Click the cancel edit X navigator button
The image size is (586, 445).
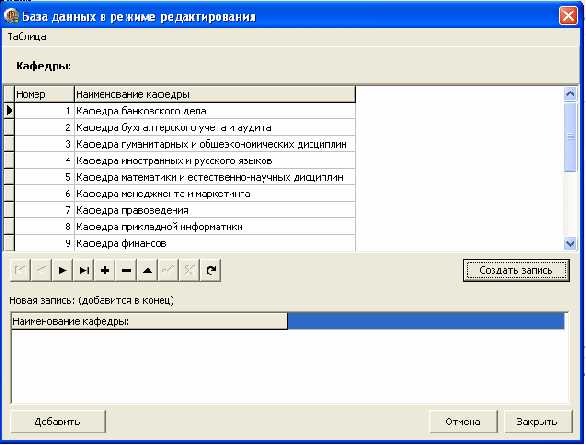click(x=190, y=270)
